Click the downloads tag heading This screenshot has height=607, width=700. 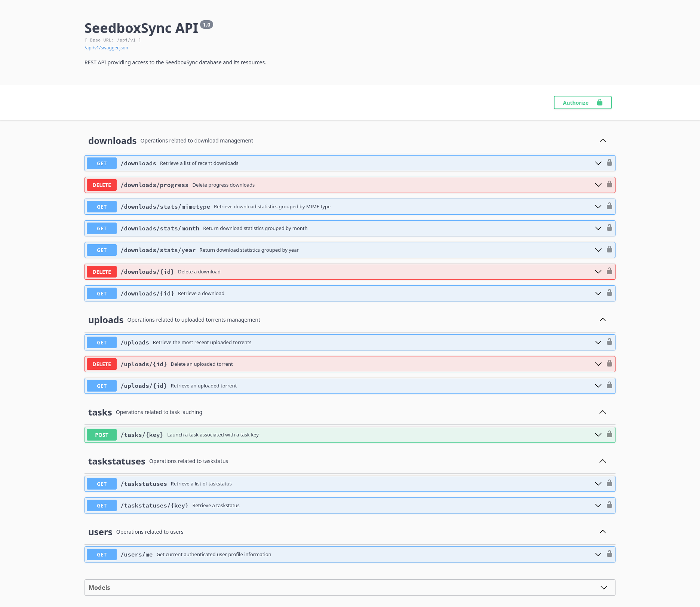[x=112, y=141]
